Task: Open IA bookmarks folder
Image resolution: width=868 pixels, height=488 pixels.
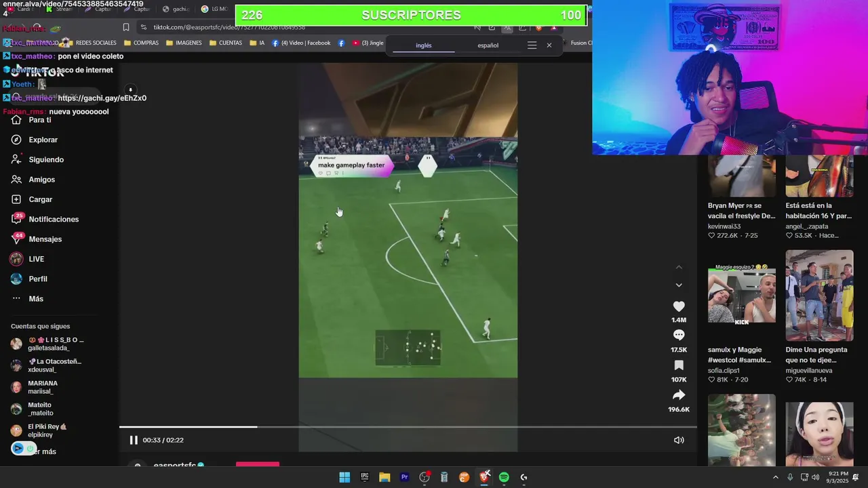Action: (257, 43)
